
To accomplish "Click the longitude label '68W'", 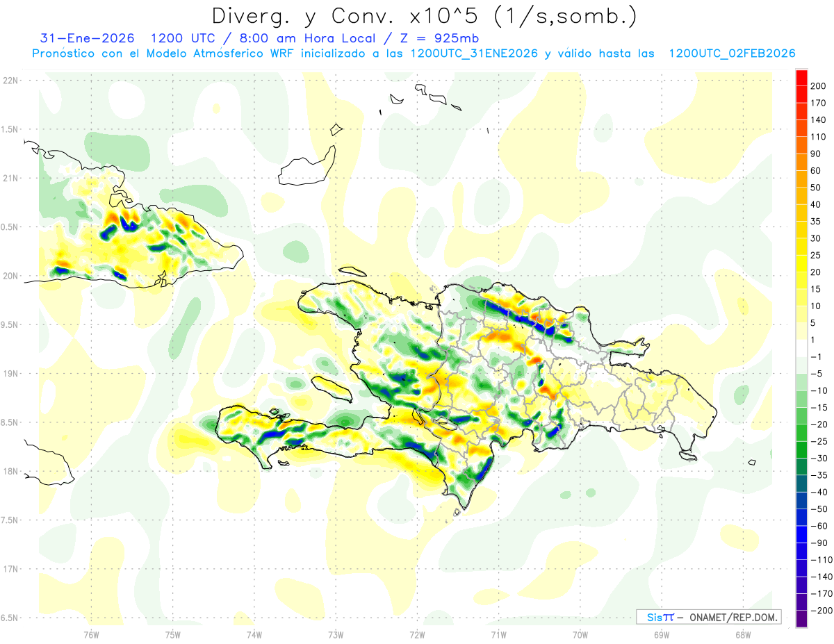I will (x=743, y=635).
